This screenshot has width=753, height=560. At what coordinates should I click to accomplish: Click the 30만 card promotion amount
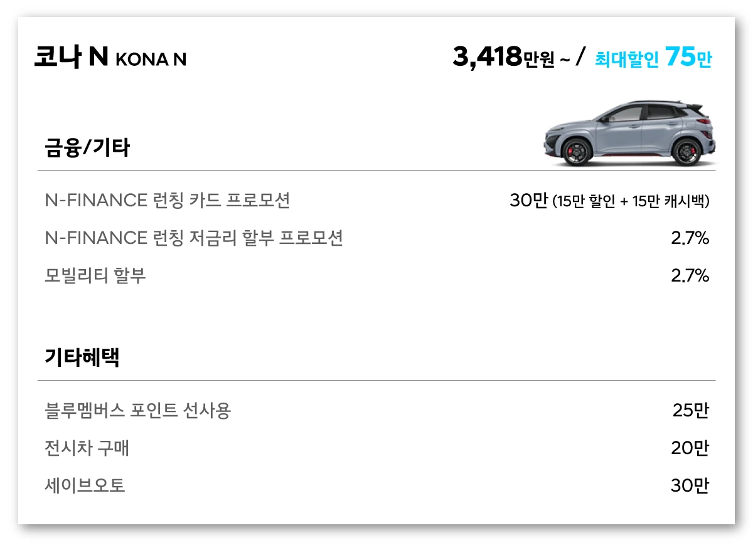coord(528,201)
